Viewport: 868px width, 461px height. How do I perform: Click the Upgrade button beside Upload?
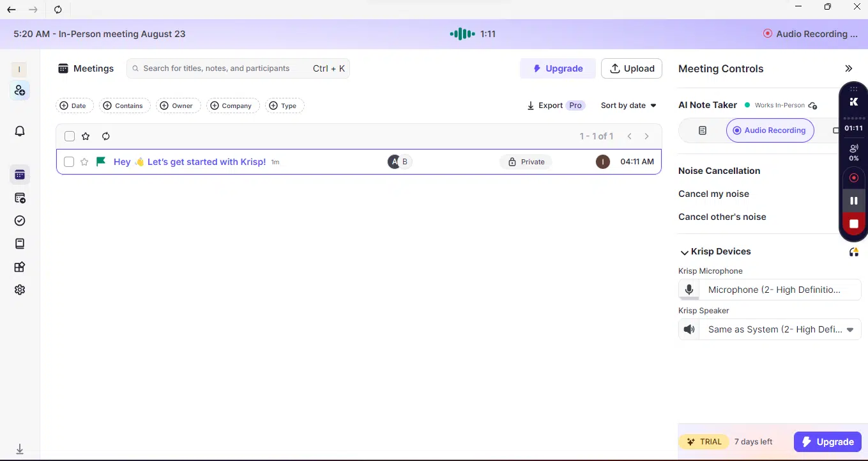(558, 68)
